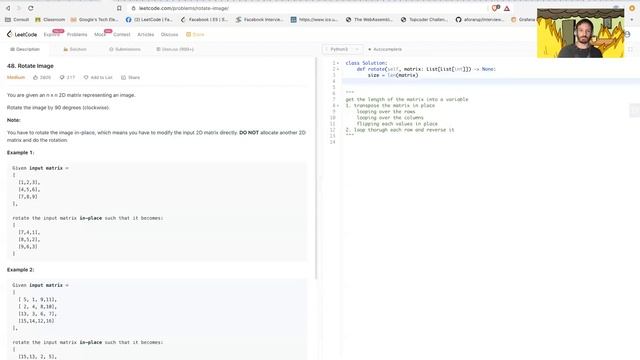Click the 'loop through each row and reverse it' comment
This screenshot has width=640, height=360.
pos(400,130)
